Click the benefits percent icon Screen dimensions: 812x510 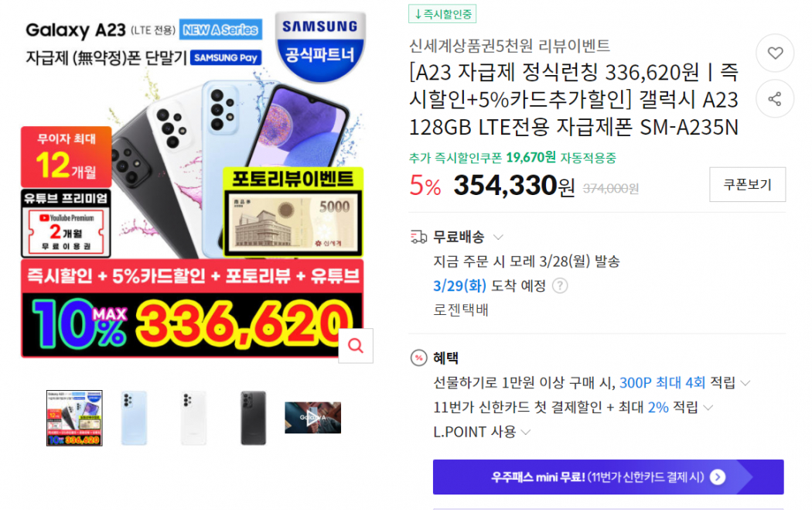418,358
